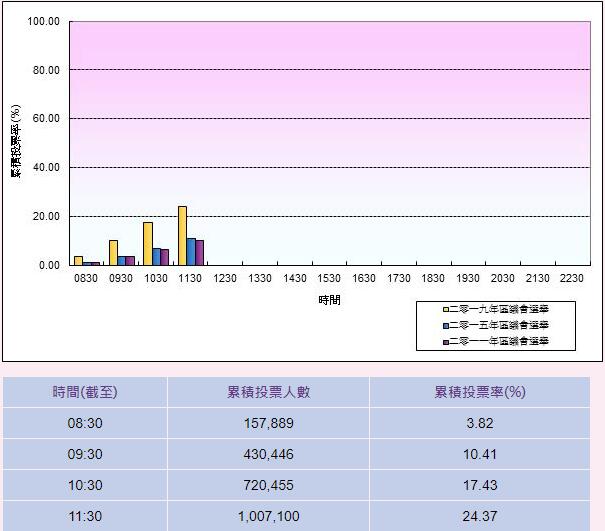
Task: Select the 1,007,100 voter count cell
Action: (x=268, y=515)
